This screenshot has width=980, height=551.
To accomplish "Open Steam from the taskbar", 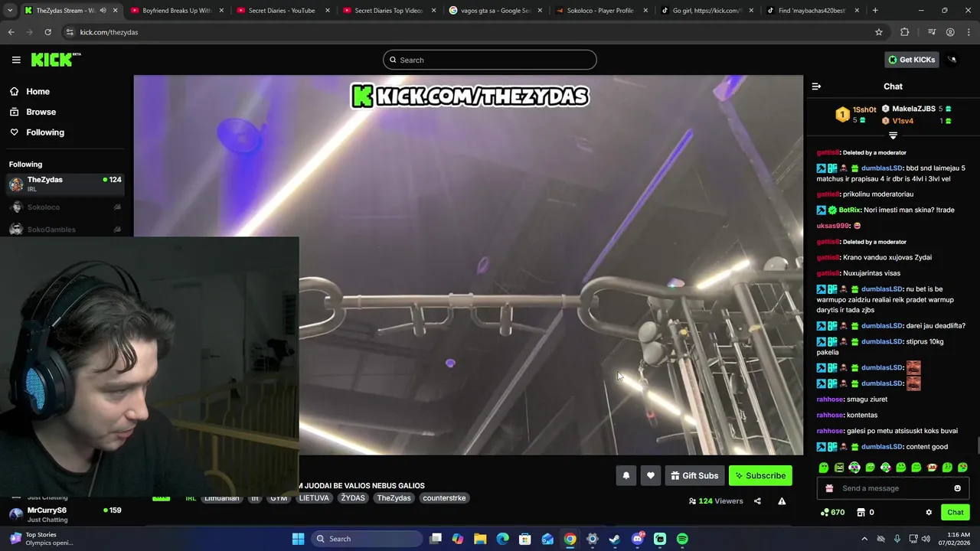I will [x=615, y=539].
